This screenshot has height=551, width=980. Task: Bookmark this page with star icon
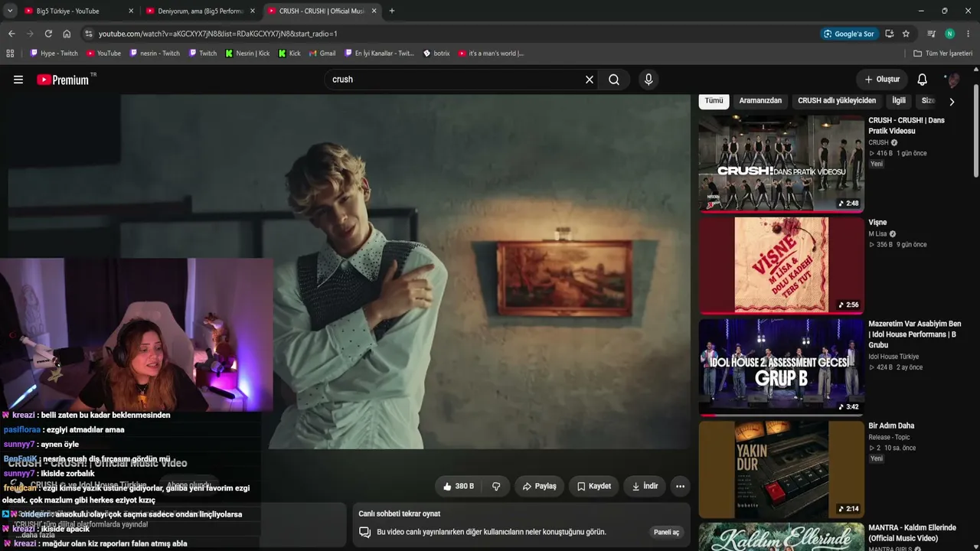(906, 34)
